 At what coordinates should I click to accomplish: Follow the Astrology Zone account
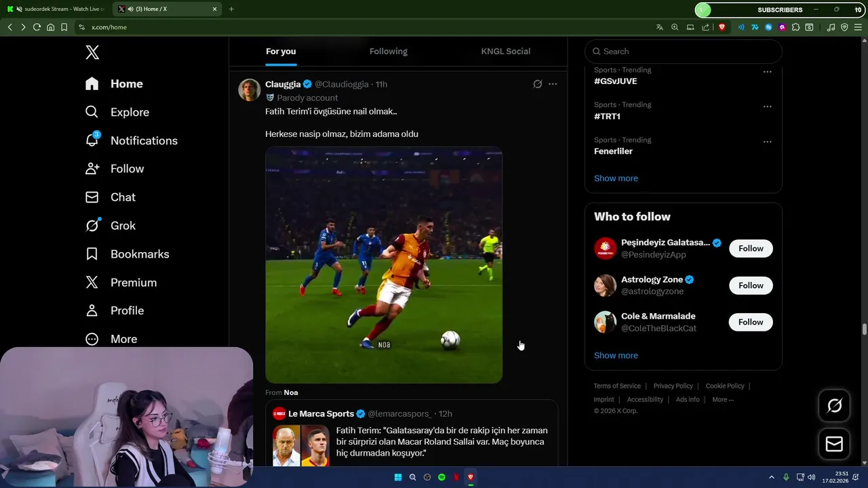click(x=751, y=285)
